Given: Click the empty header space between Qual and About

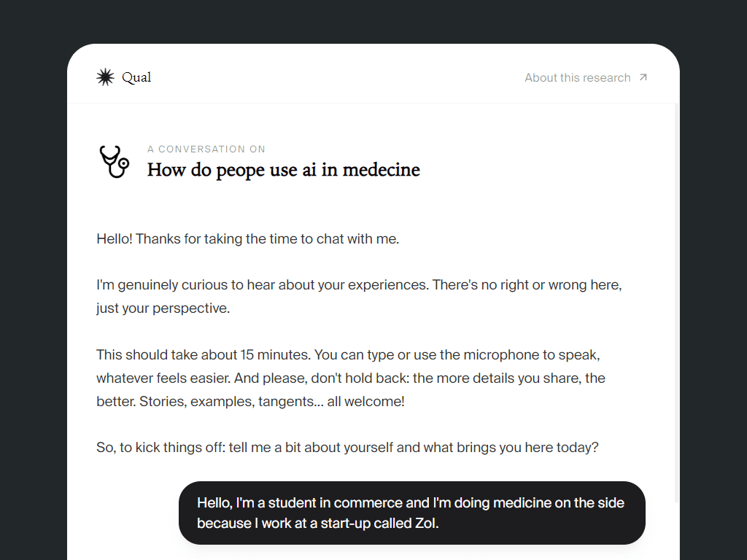Looking at the screenshot, I should (336, 77).
